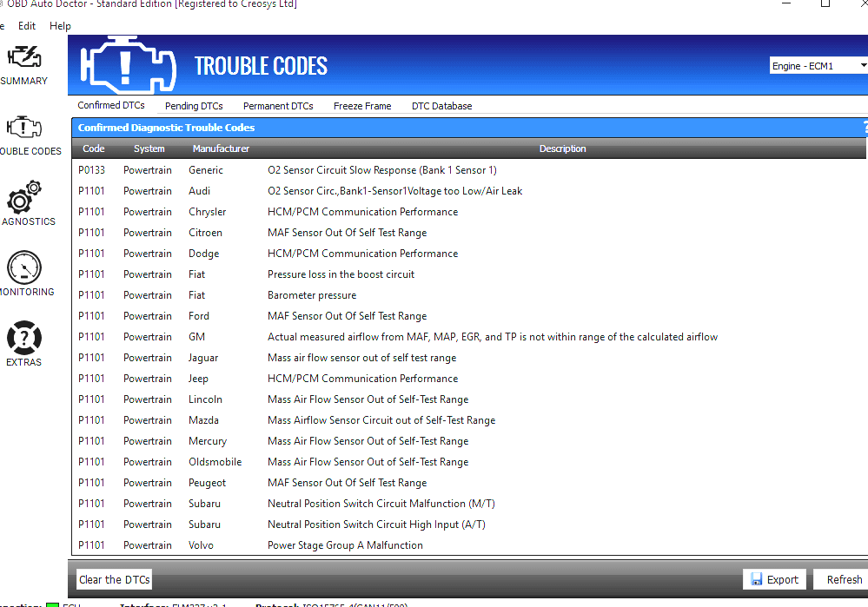Sort by the Description column header
This screenshot has width=868, height=607.
562,148
